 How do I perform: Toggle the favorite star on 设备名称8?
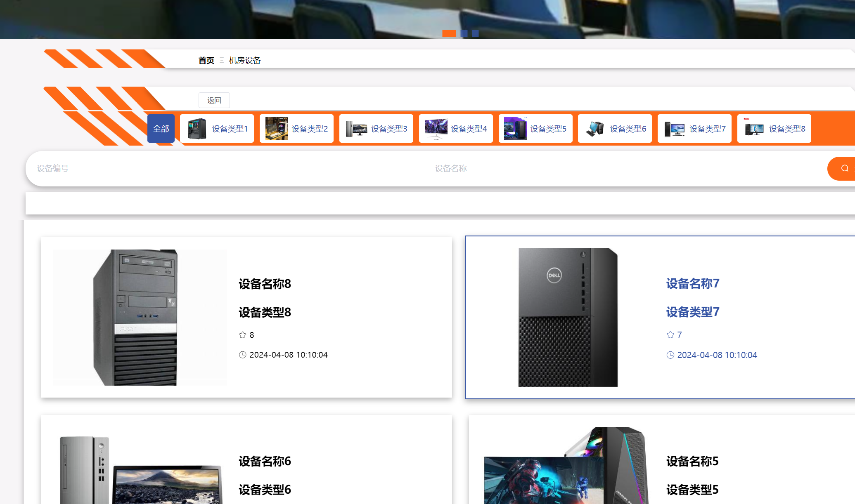[x=242, y=335]
